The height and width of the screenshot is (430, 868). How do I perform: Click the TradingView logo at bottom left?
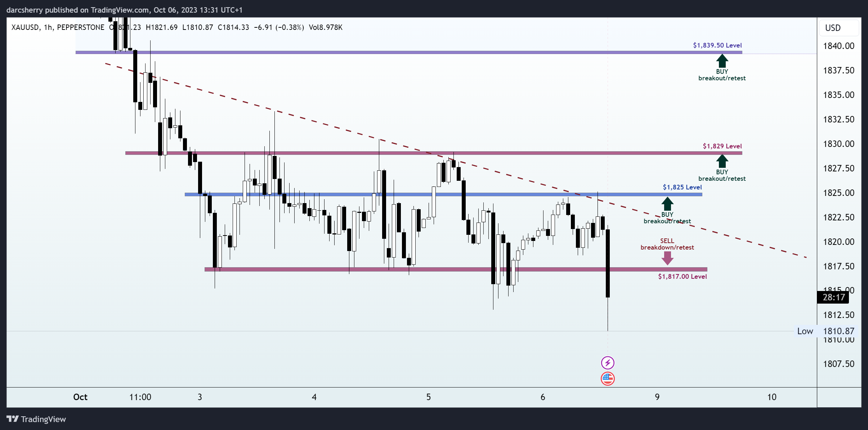pos(36,419)
